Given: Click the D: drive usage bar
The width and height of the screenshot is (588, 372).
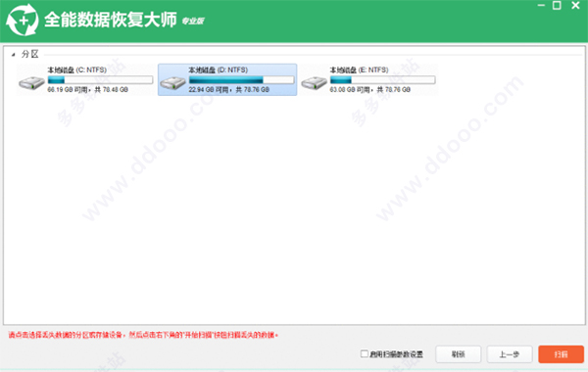Looking at the screenshot, I should pyautogui.click(x=241, y=80).
